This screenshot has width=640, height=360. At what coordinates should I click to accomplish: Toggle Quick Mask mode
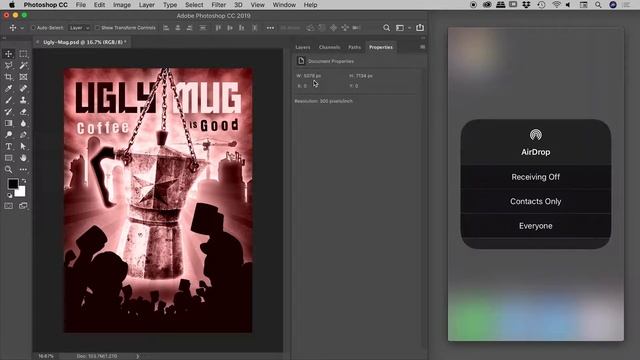pyautogui.click(x=9, y=206)
